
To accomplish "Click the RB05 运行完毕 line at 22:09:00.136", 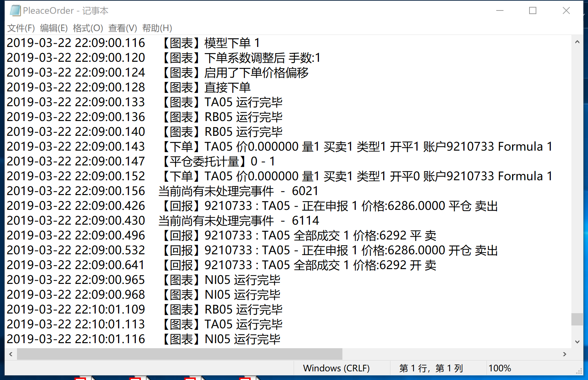I will pos(144,117).
